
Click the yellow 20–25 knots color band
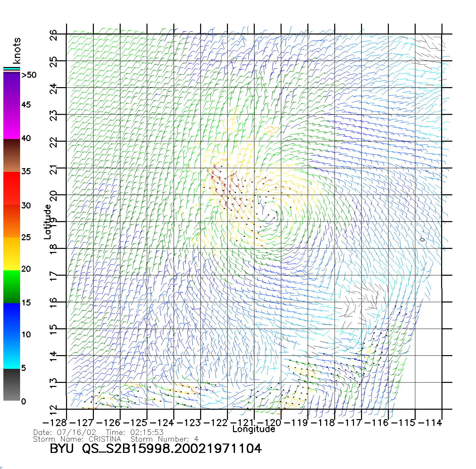[x=12, y=254]
